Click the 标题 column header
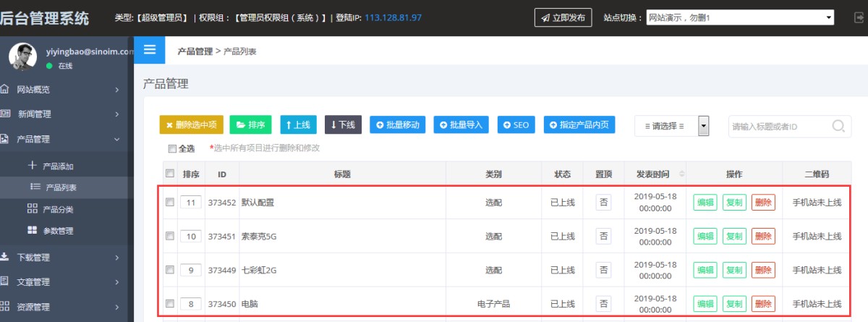This screenshot has width=868, height=322. pyautogui.click(x=342, y=174)
